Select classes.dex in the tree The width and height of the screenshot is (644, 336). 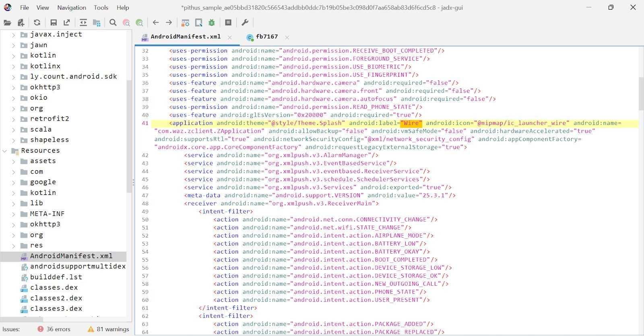tap(54, 288)
